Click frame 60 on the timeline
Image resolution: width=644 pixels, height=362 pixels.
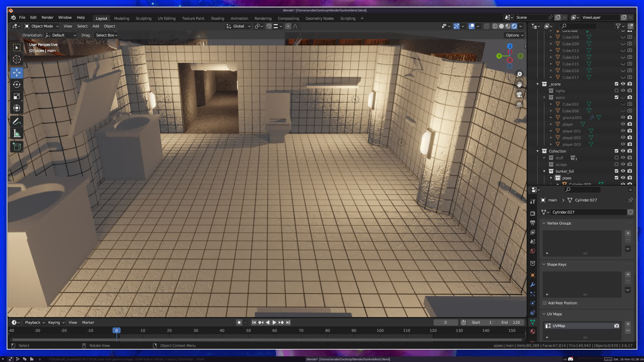tap(275, 330)
